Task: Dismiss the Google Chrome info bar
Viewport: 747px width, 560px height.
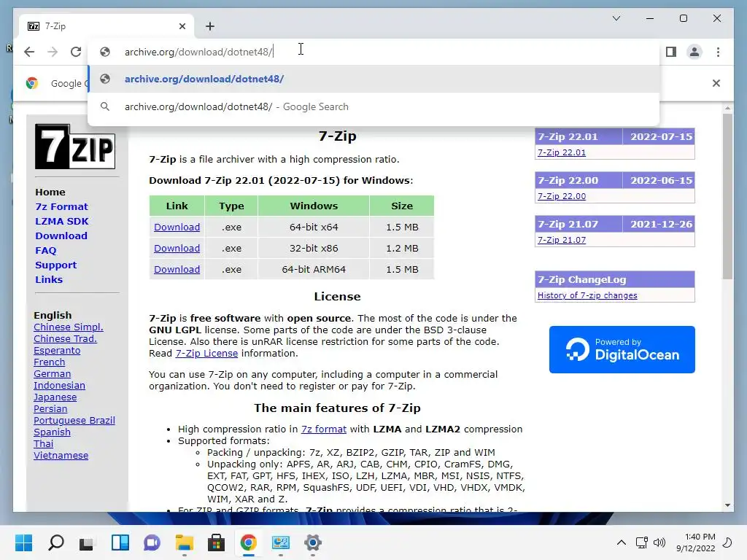Action: click(x=716, y=83)
